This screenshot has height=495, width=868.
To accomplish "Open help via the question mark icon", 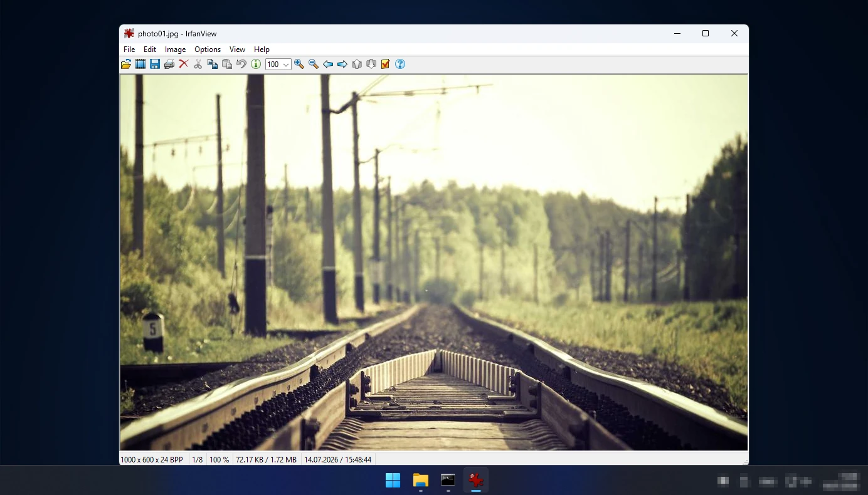I will pyautogui.click(x=400, y=64).
